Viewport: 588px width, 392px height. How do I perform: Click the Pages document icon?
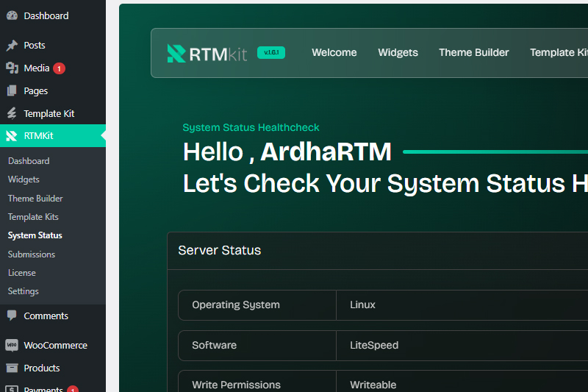click(12, 90)
